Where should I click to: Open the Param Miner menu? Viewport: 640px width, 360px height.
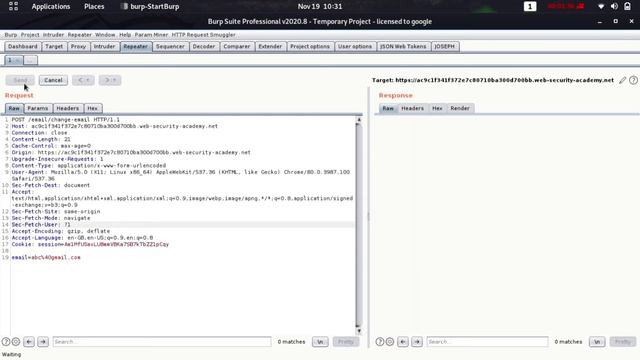click(x=151, y=35)
